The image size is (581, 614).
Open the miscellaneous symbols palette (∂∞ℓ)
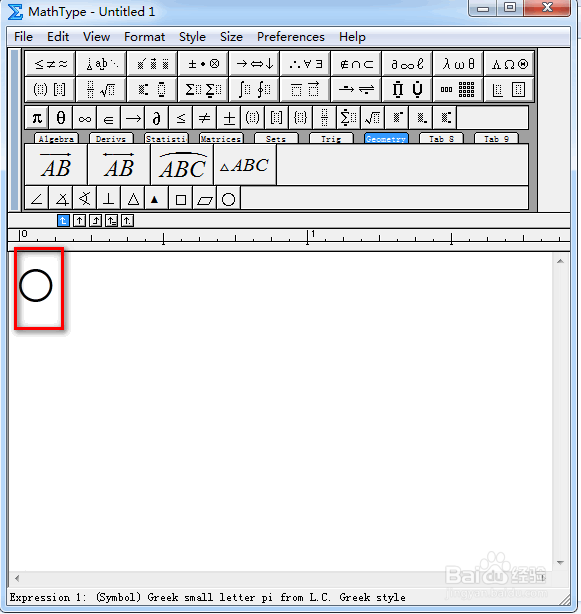point(407,63)
